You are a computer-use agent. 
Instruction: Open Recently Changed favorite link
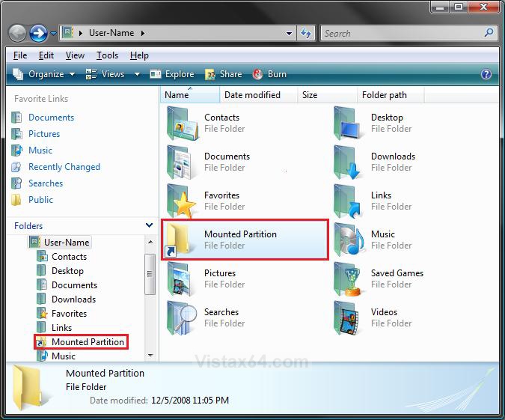pyautogui.click(x=55, y=167)
